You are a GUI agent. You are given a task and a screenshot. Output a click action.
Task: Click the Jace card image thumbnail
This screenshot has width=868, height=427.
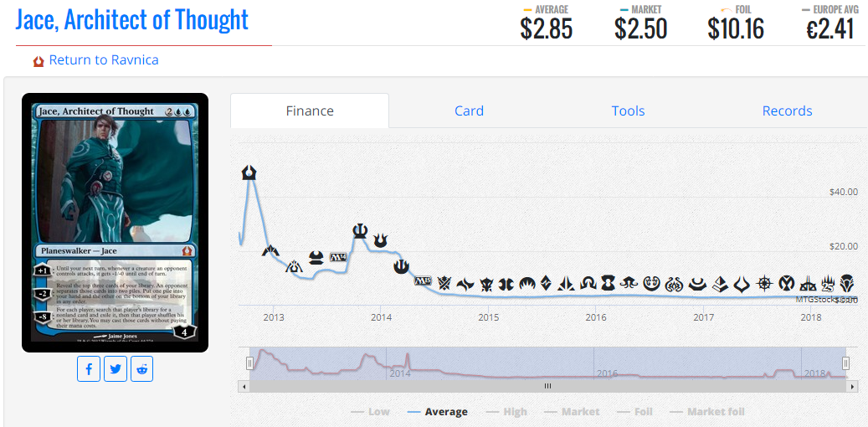116,223
